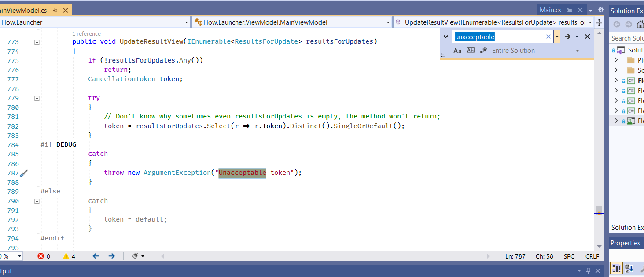Viewport: 644px width, 277px height.
Task: Open the active files list dropdown
Action: tap(591, 10)
